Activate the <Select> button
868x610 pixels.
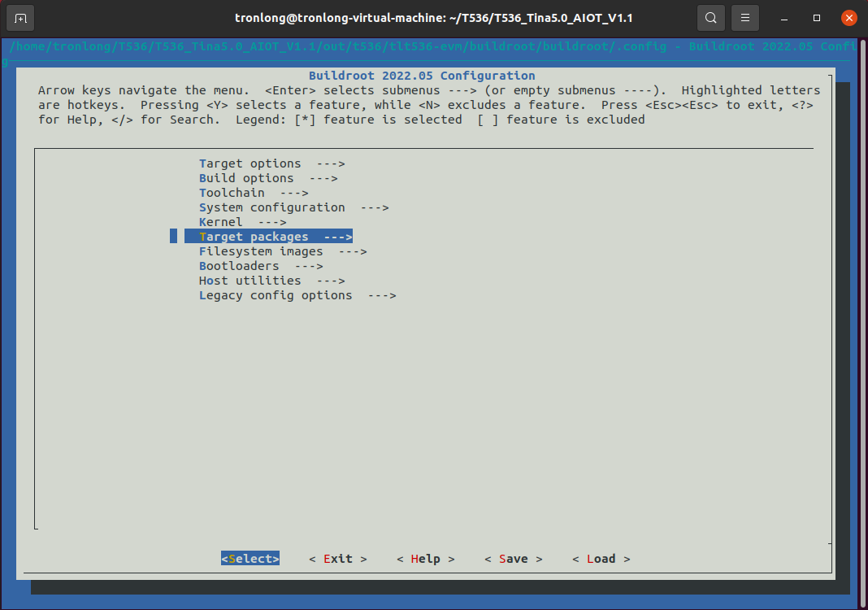pos(250,559)
